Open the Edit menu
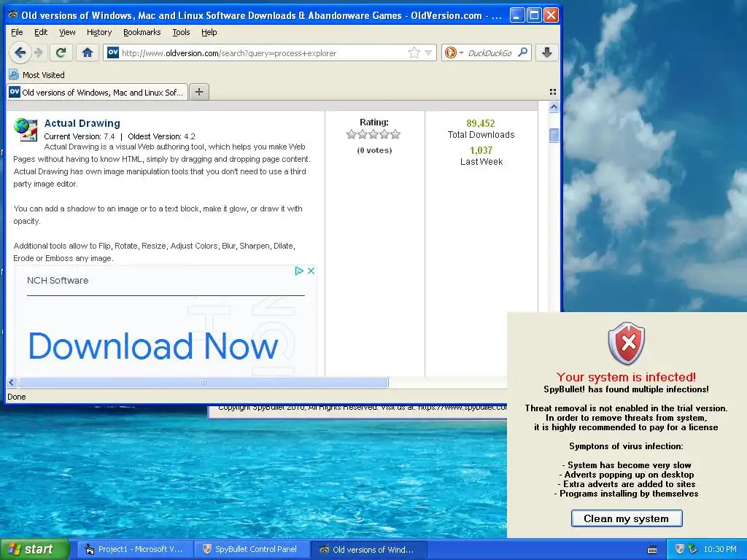Viewport: 747px width, 560px height. point(41,32)
